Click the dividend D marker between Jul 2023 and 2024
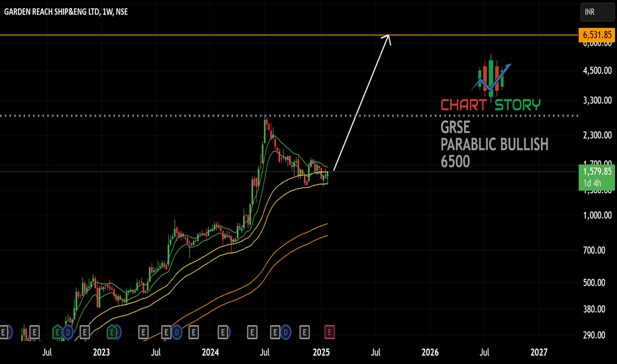Screen dimensions: 617x364 click(177, 332)
